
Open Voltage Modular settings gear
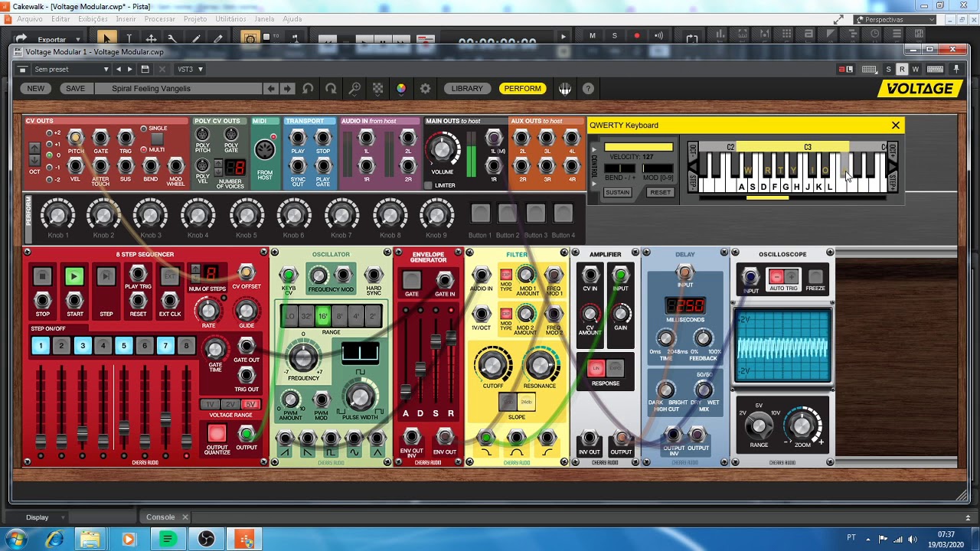tap(425, 89)
